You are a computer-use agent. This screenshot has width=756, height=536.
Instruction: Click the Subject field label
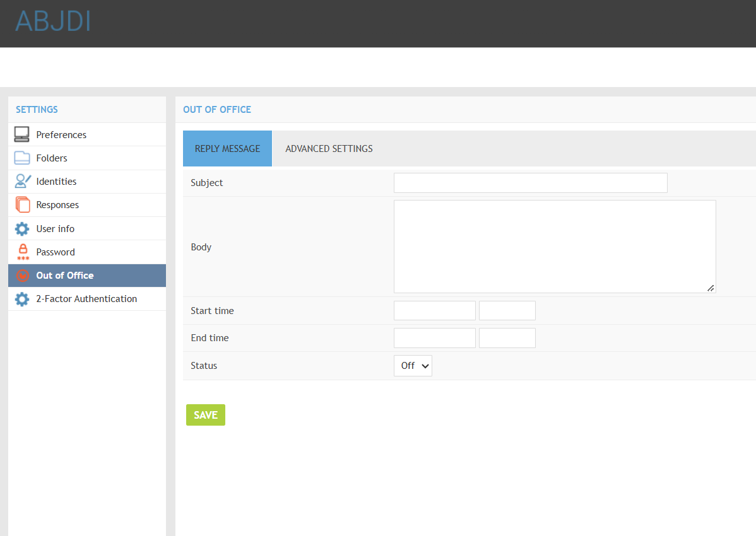[206, 182]
